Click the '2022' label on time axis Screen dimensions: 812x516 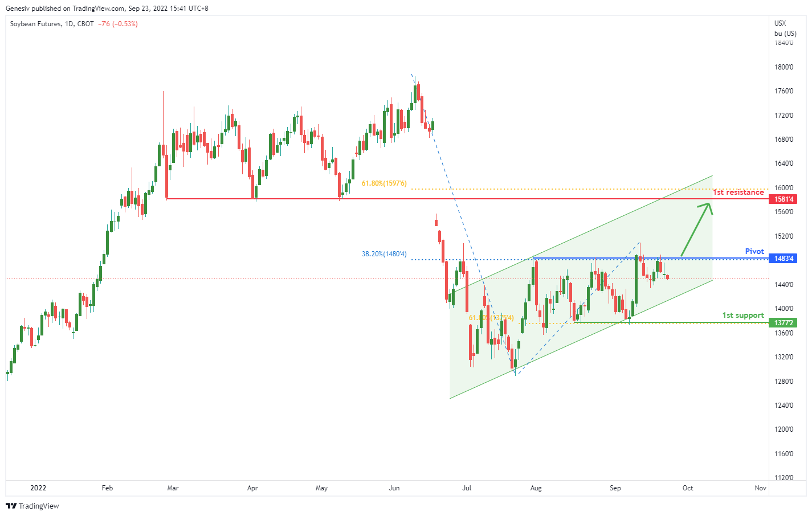click(x=38, y=488)
